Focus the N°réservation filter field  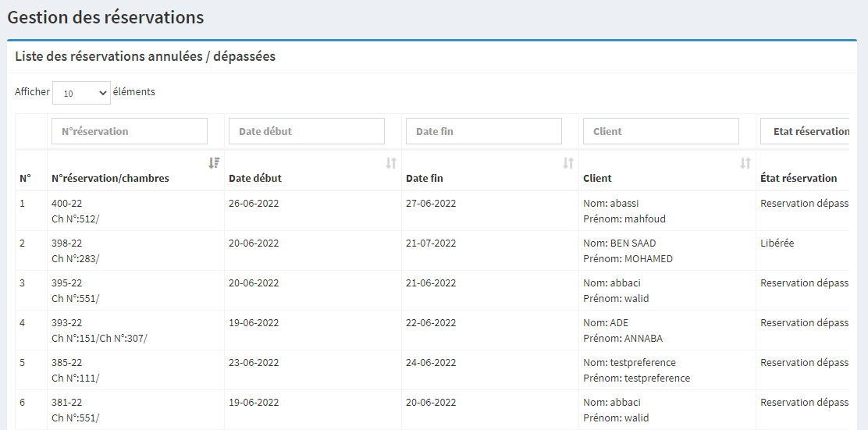tap(130, 131)
